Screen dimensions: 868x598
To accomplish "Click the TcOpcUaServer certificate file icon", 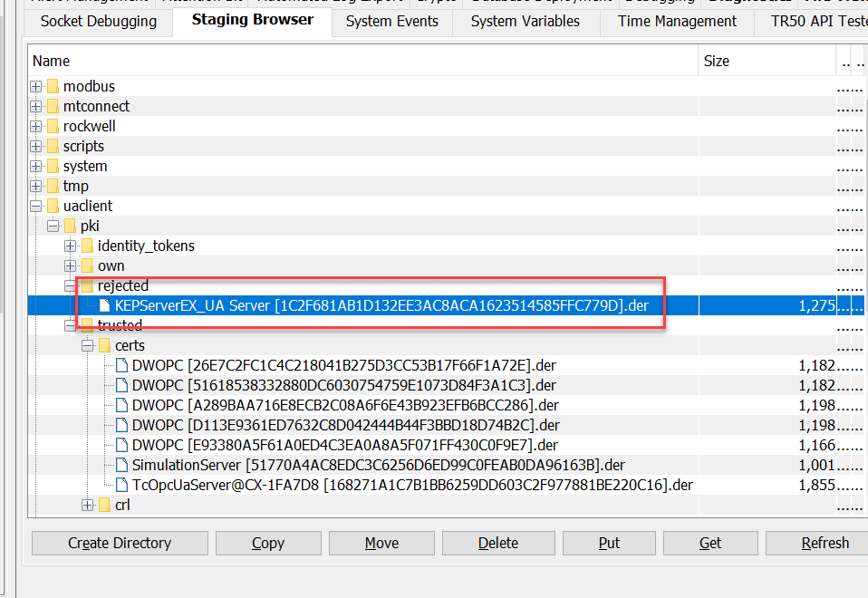I will click(122, 485).
